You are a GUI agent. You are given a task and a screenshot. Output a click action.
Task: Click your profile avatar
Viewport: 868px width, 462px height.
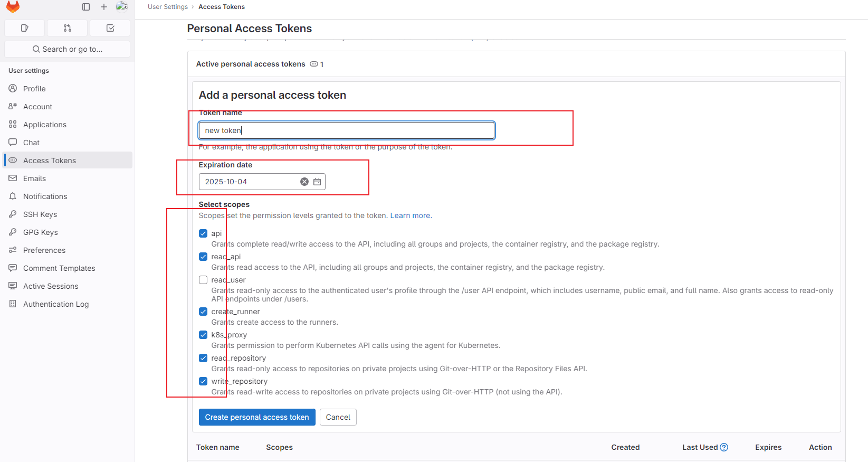click(122, 6)
